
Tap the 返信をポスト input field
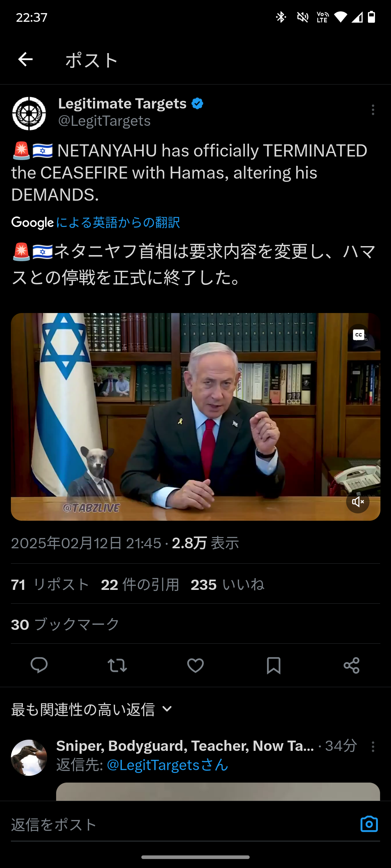[x=182, y=824]
